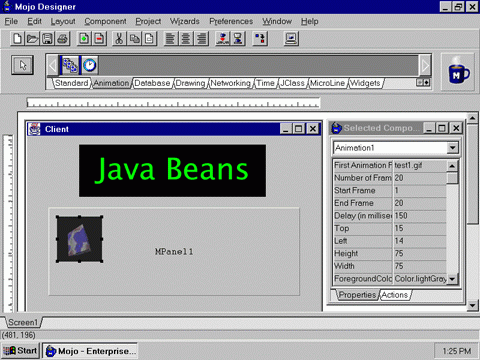
Task: Click the Delay value field 150
Action: pyautogui.click(x=420, y=216)
